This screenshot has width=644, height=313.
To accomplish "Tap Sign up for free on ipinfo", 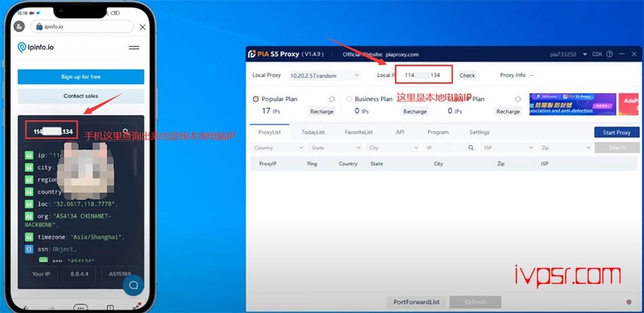I will coord(81,77).
